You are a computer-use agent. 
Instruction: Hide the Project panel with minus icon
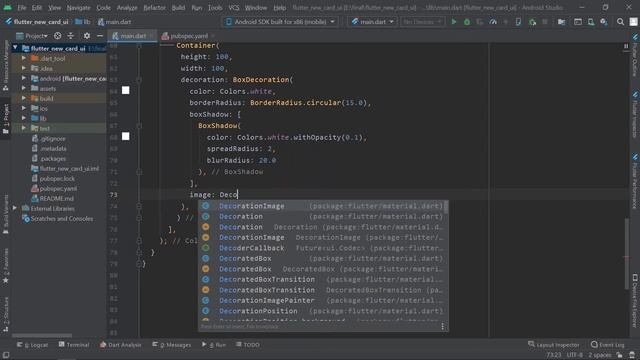tap(100, 36)
